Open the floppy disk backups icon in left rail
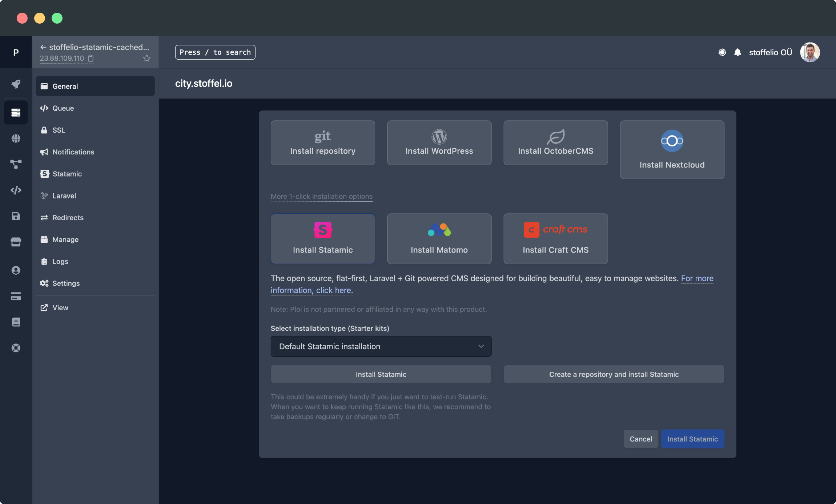Screen dimensions: 836x504 click(x=16, y=216)
